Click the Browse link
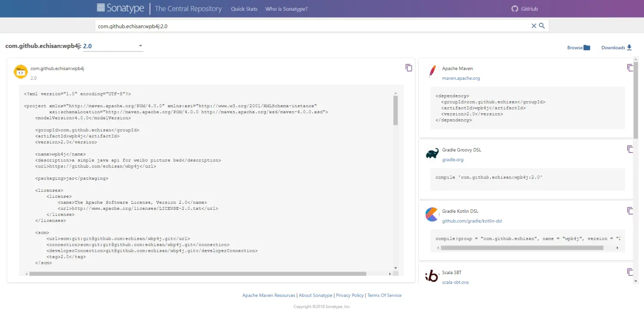 [575, 48]
